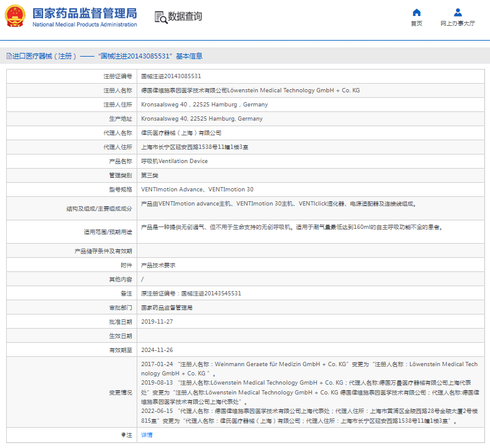Click registration number value 国械注进20143085531
490x448 pixels.
pyautogui.click(x=171, y=76)
